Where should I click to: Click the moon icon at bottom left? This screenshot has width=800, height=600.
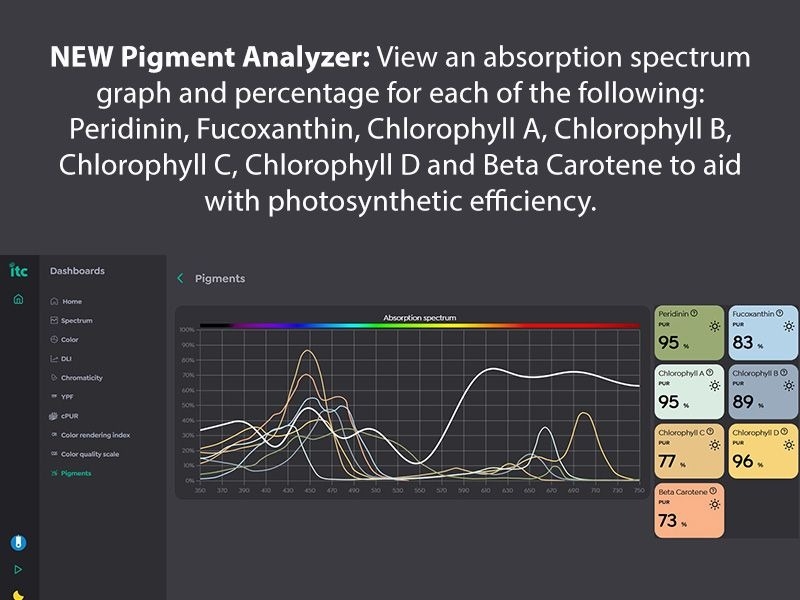(17, 594)
